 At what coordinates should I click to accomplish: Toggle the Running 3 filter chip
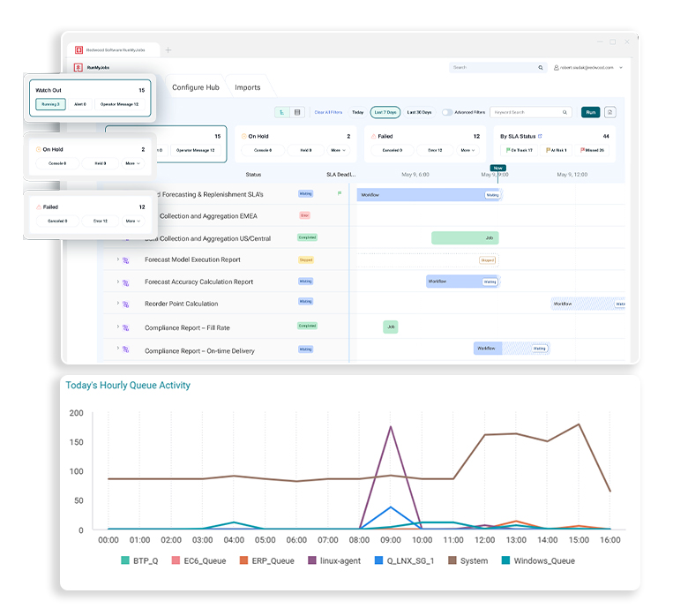pos(50,104)
